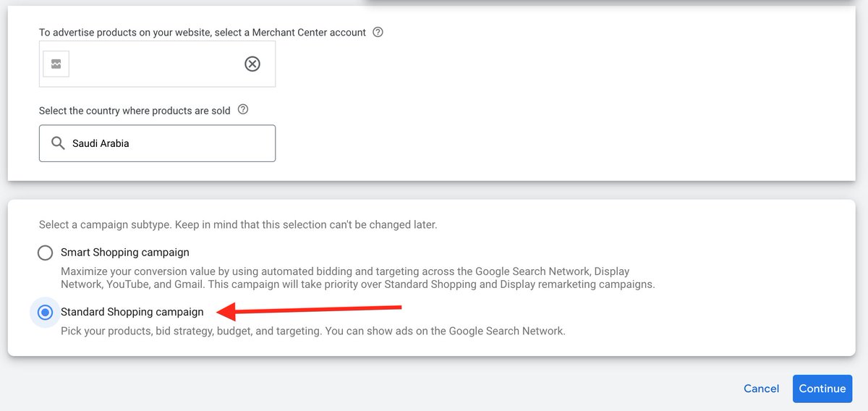Click the Merchant Center account thumbnail icon
The image size is (868, 411).
click(56, 64)
